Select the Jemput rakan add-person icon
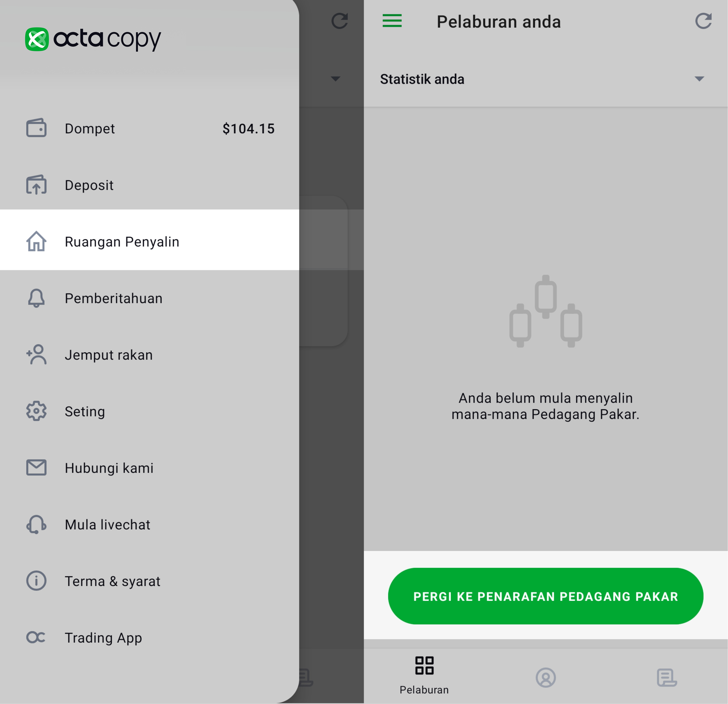The width and height of the screenshot is (728, 704). click(x=36, y=354)
